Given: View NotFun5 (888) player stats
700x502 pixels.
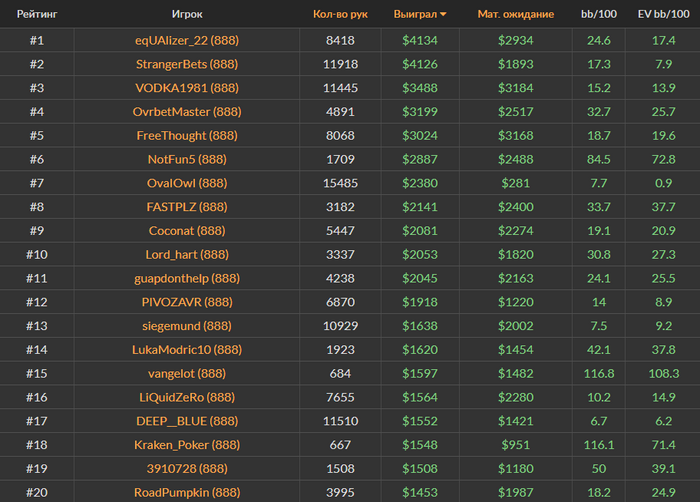Looking at the screenshot, I should [x=186, y=159].
